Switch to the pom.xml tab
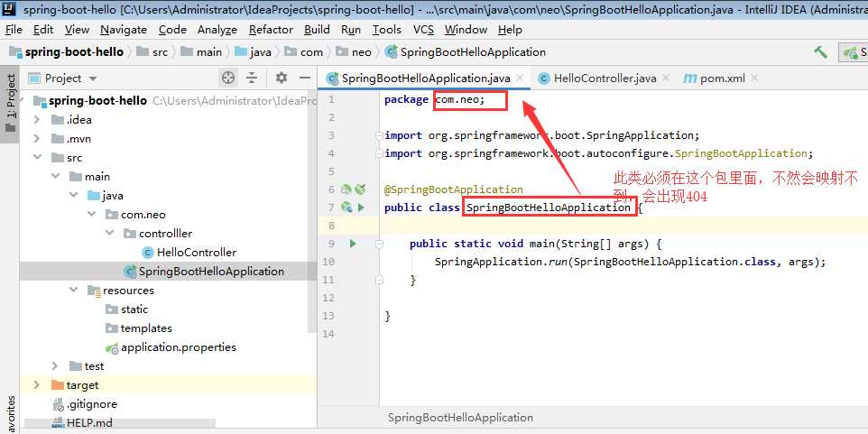The height and width of the screenshot is (434, 868). (x=723, y=78)
